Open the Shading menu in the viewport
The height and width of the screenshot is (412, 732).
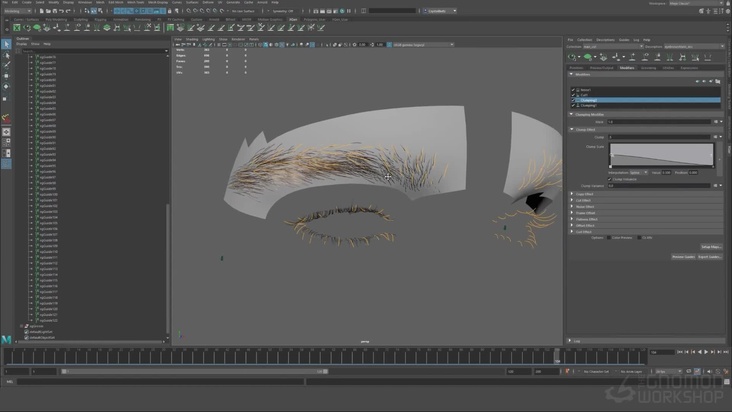pyautogui.click(x=194, y=39)
